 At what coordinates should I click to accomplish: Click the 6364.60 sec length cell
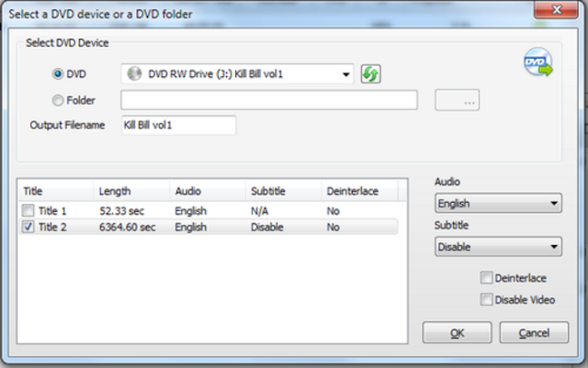(x=128, y=227)
